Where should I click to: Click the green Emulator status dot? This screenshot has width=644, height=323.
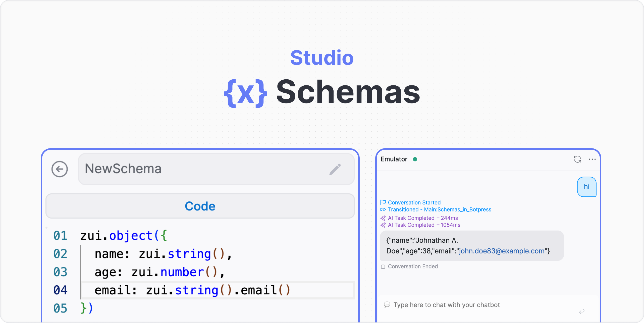(415, 159)
